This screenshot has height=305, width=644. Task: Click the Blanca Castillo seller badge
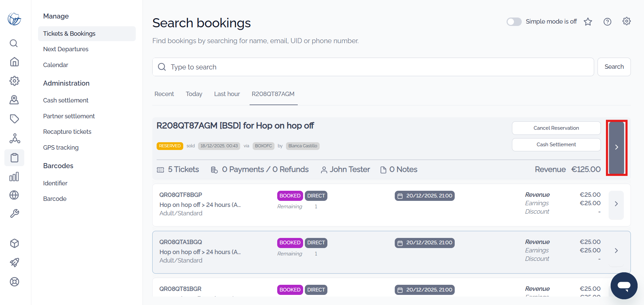coord(303,146)
